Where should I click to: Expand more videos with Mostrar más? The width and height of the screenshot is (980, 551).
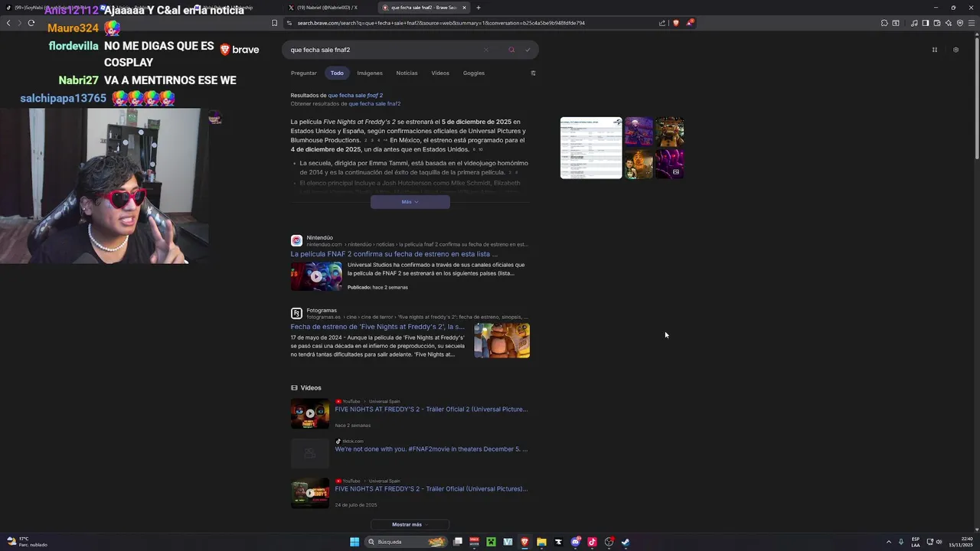[x=410, y=525]
